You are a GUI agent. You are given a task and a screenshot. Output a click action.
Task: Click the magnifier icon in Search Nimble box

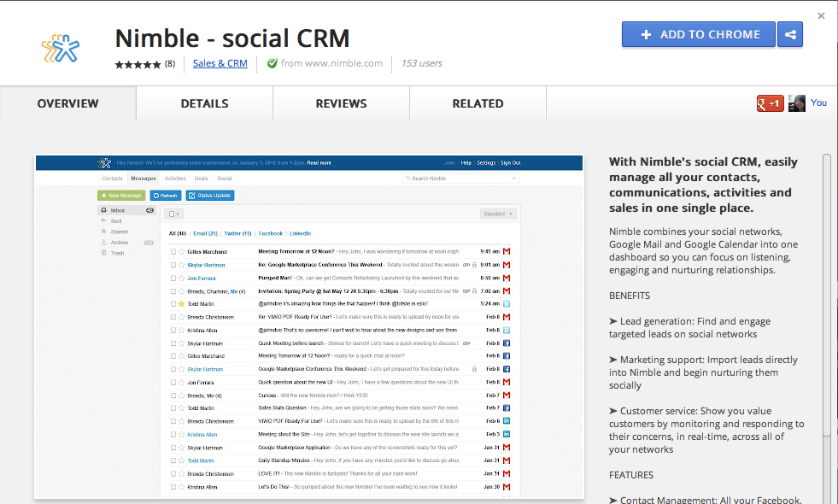tap(407, 179)
